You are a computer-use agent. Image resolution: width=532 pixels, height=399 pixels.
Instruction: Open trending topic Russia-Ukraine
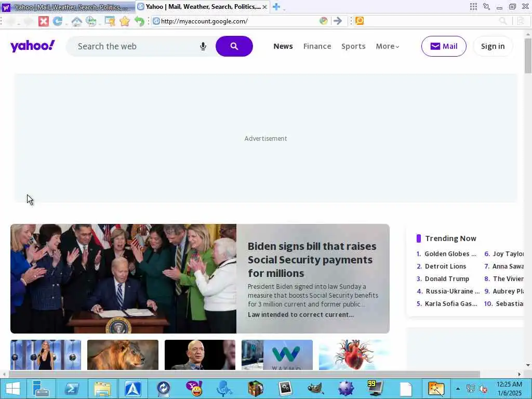tap(453, 291)
